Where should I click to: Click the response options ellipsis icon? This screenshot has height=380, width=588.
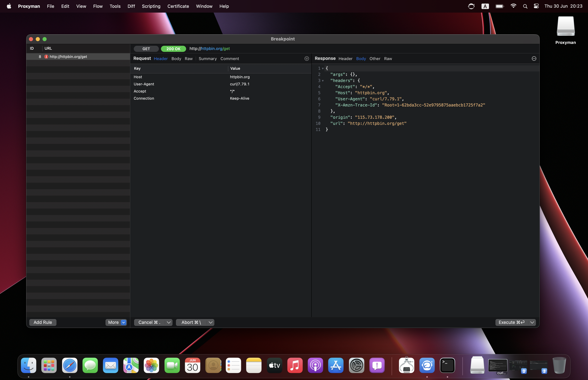pos(534,59)
